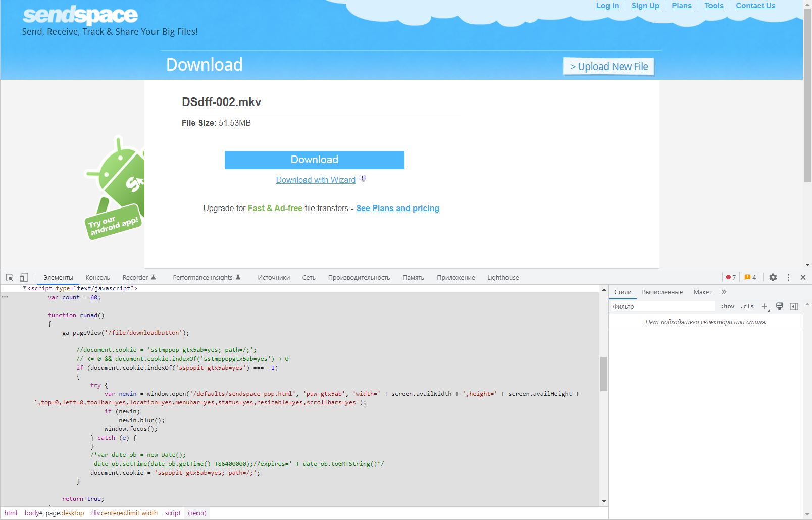
Task: Switch to the Консоль tab
Action: coord(98,277)
